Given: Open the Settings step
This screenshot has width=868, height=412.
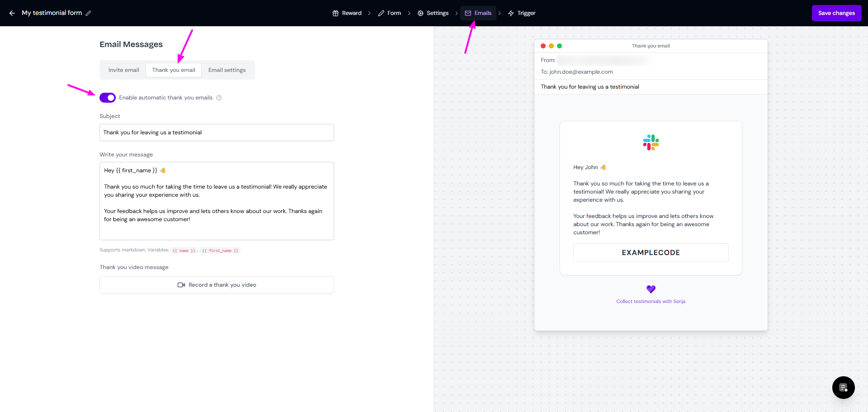Looking at the screenshot, I should pos(433,13).
